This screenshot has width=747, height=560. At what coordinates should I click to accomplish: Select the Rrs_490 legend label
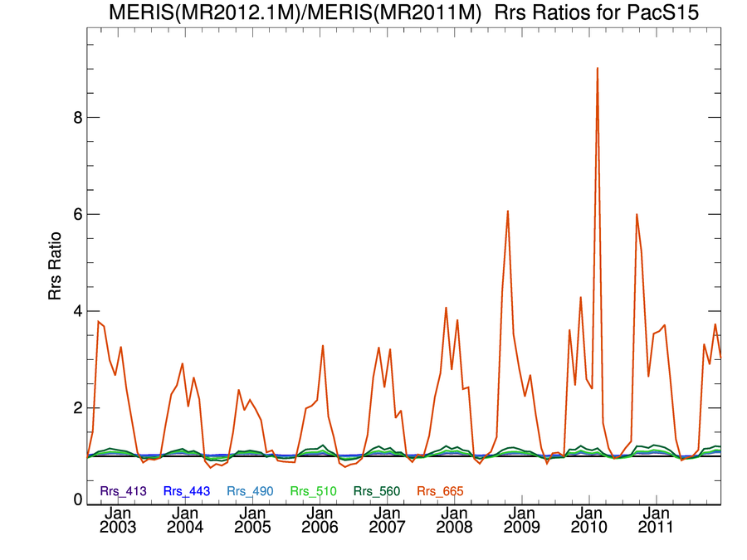point(250,491)
